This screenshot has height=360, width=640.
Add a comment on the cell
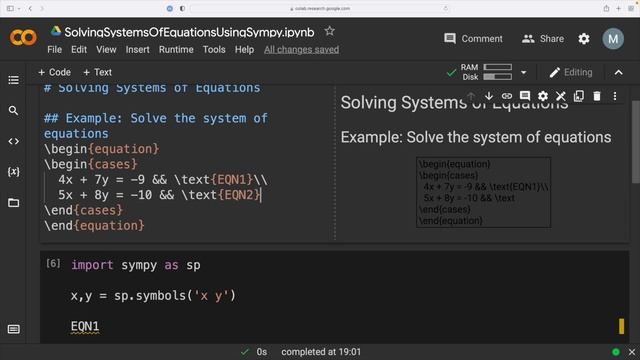pyautogui.click(x=524, y=96)
